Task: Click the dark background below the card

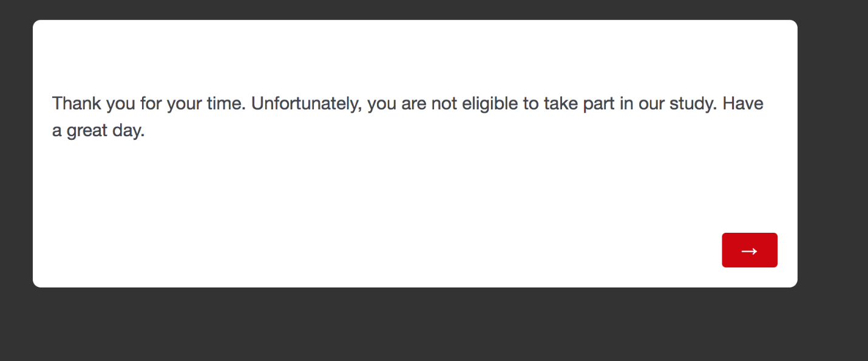Action: [425, 325]
